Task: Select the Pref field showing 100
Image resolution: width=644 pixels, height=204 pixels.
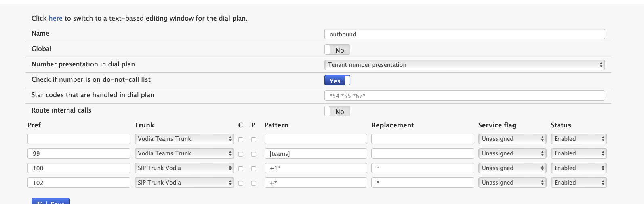Action: pos(79,168)
